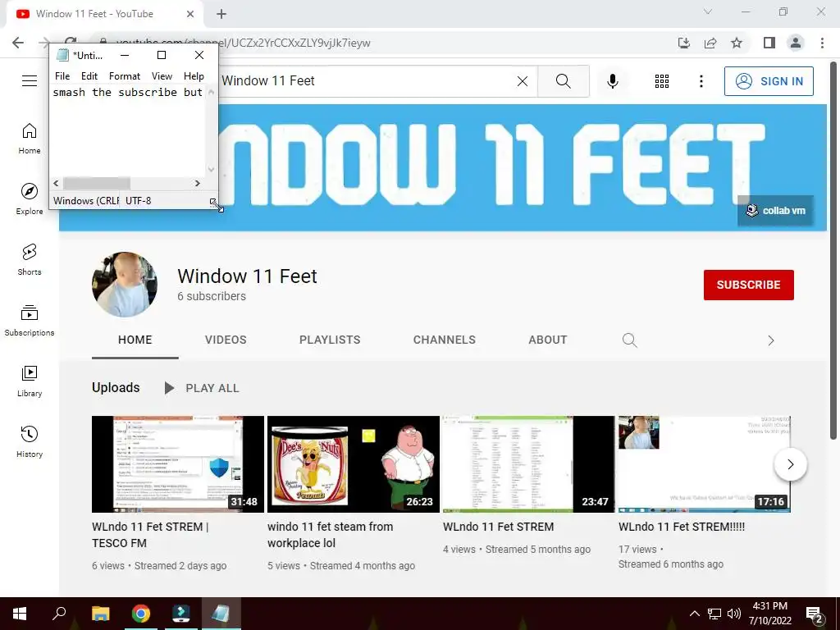Toggle Chrome side panel
840x630 pixels.
coord(769,43)
